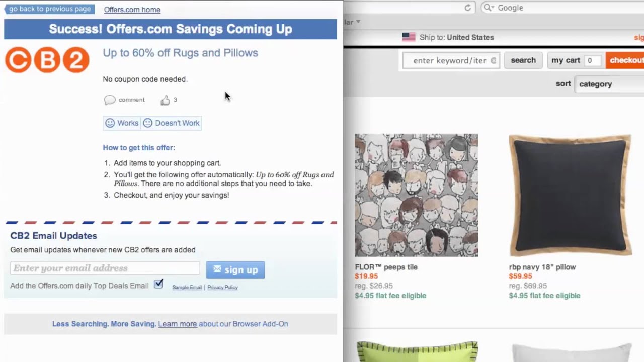
Task: Click the comment link text
Action: click(131, 100)
